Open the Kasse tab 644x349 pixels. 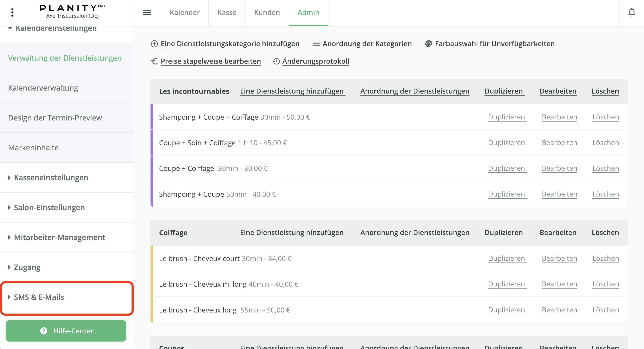point(227,13)
